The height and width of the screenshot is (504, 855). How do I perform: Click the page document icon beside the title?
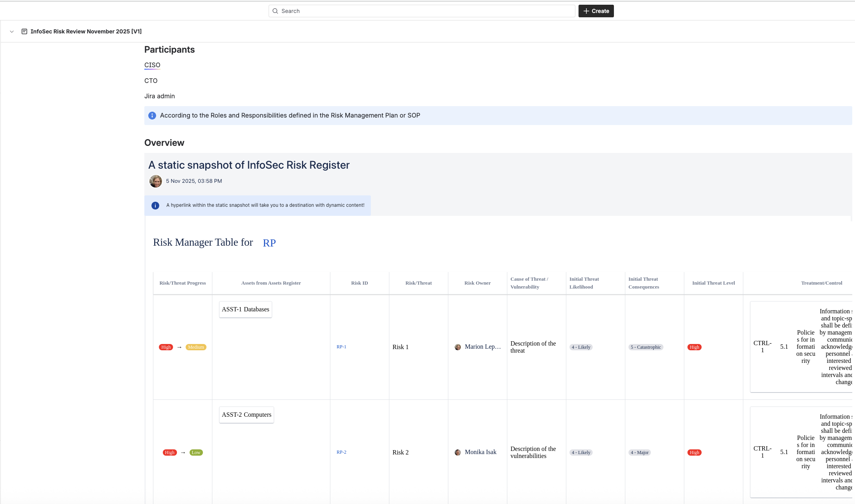(x=24, y=31)
